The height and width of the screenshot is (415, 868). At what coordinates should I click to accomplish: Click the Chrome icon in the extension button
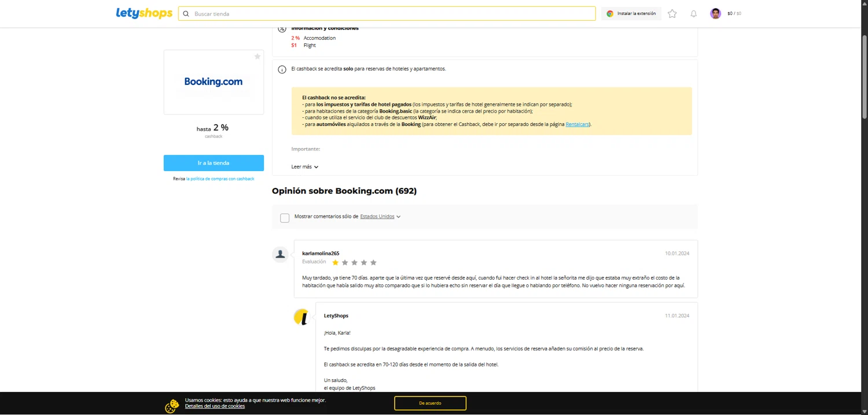point(610,14)
